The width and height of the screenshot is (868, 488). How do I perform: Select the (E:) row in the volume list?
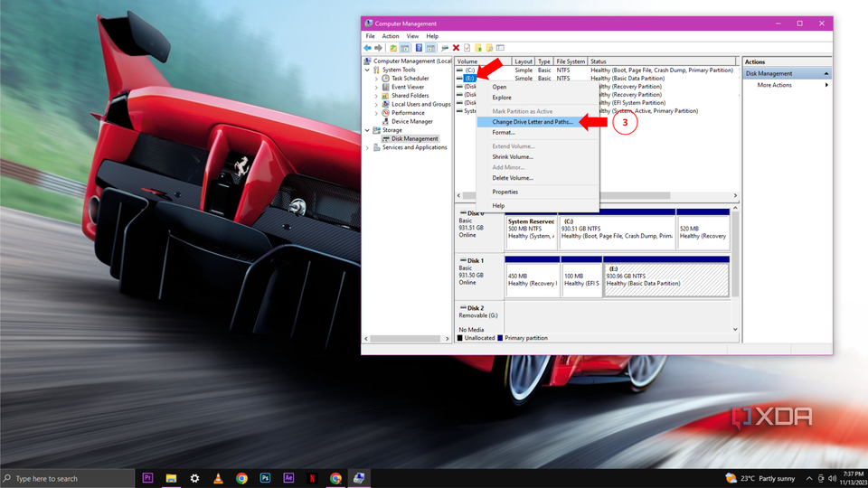pos(596,79)
